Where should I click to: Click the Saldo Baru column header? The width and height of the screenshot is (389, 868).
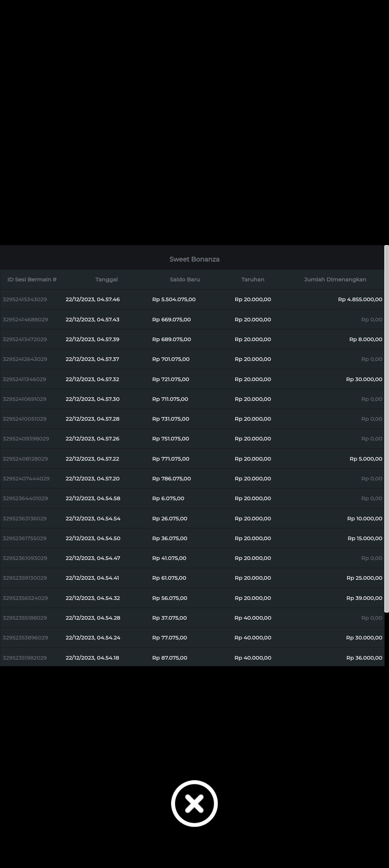tap(185, 279)
